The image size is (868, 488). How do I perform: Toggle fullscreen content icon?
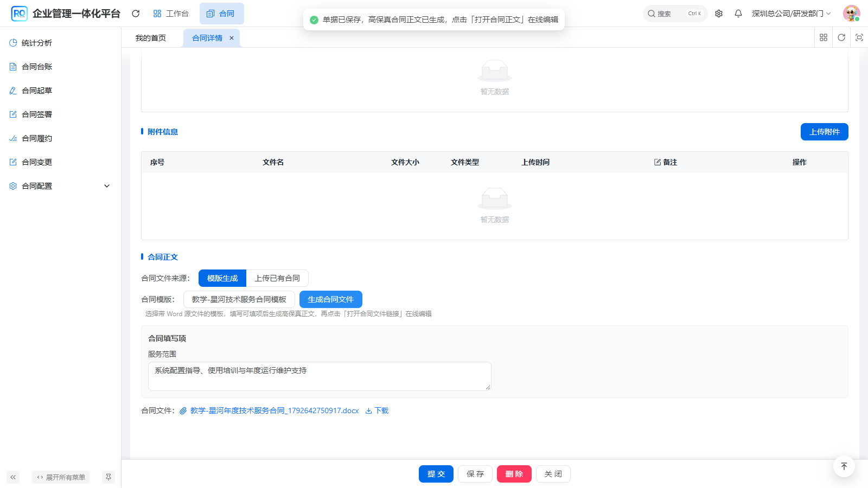pos(859,37)
